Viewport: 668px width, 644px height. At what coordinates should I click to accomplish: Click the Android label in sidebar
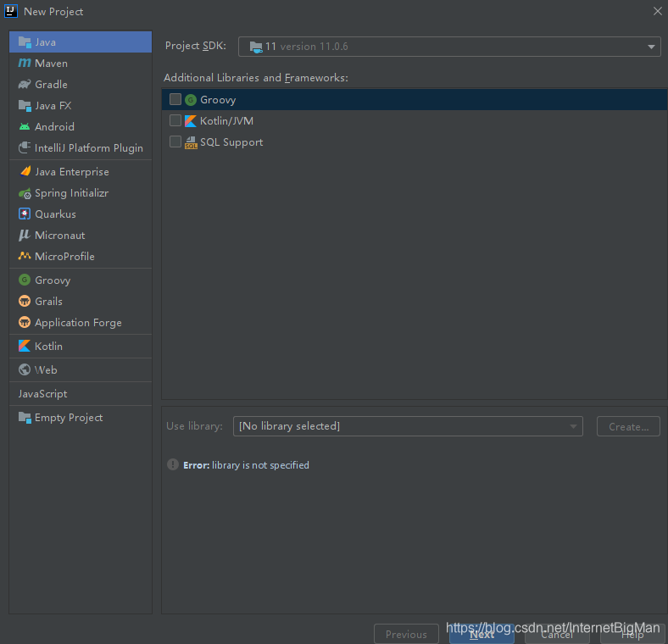click(x=54, y=126)
